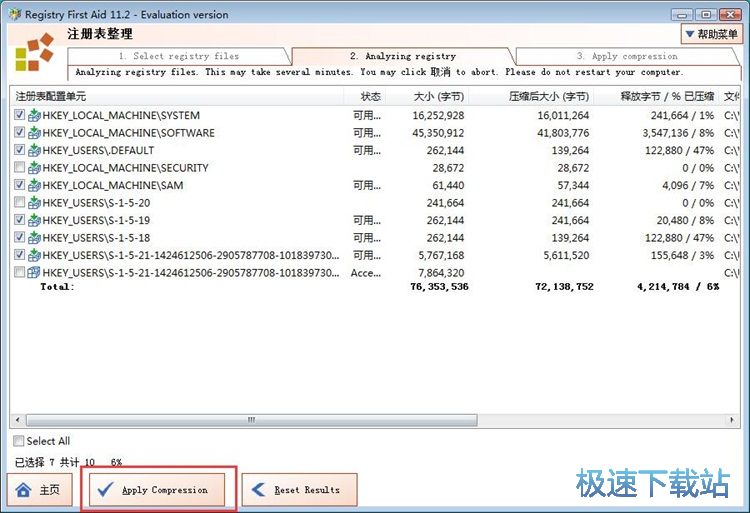
Task: Click the horizontal scrollbar left arrow
Action: [x=18, y=420]
